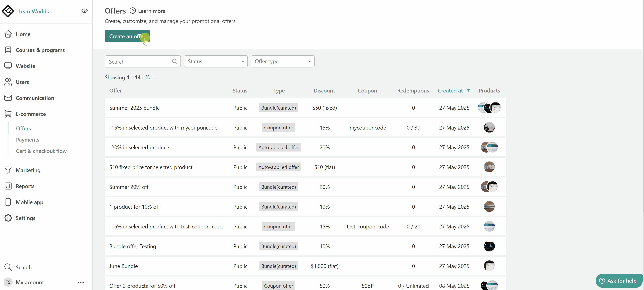Open the Payments submenu item
The width and height of the screenshot is (644, 290).
click(28, 140)
